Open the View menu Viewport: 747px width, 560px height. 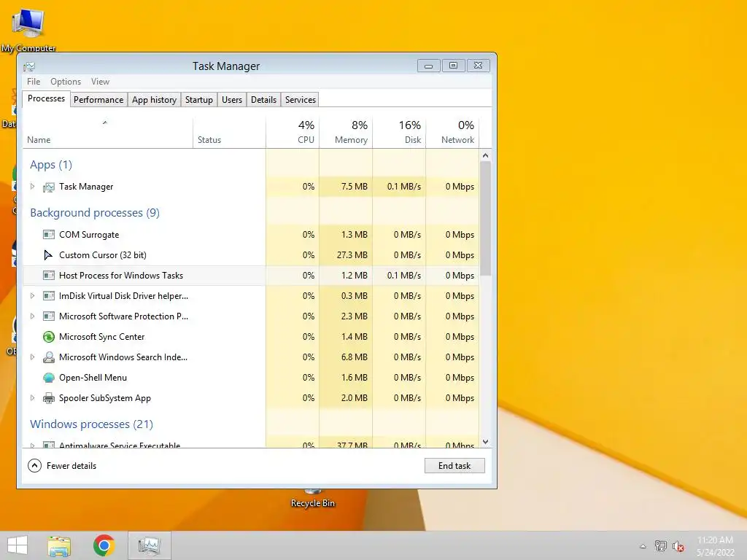pyautogui.click(x=100, y=82)
